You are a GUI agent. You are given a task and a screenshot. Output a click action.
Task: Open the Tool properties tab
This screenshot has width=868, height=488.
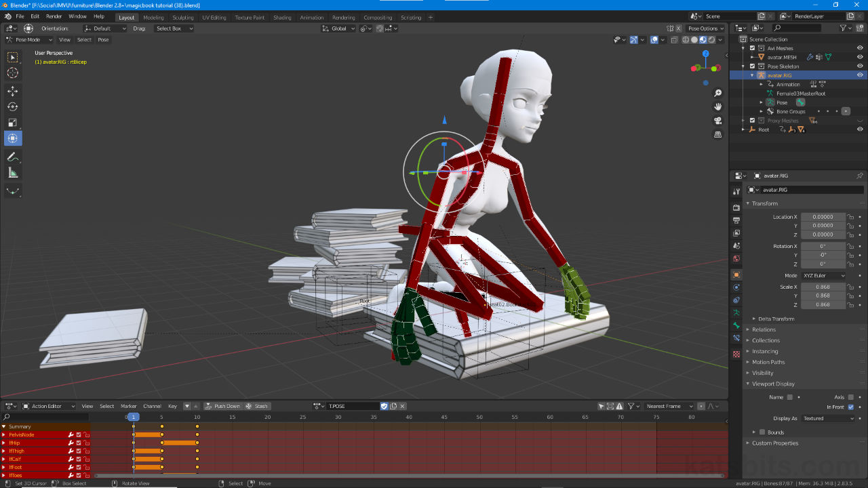pos(736,192)
